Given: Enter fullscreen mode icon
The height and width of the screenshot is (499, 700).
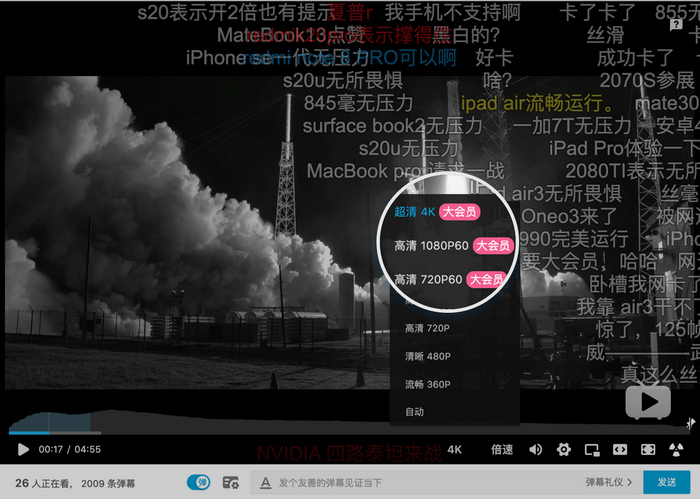Looking at the screenshot, I should (648, 449).
